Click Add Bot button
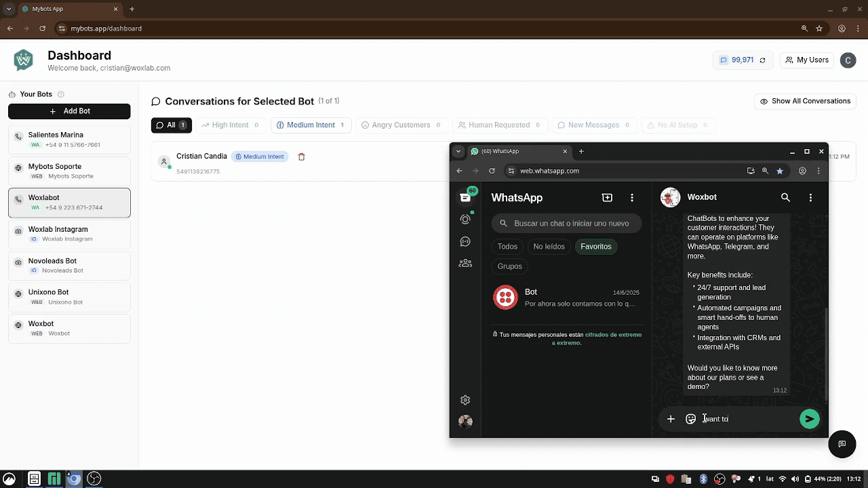Viewport: 868px width, 488px height. coord(69,111)
